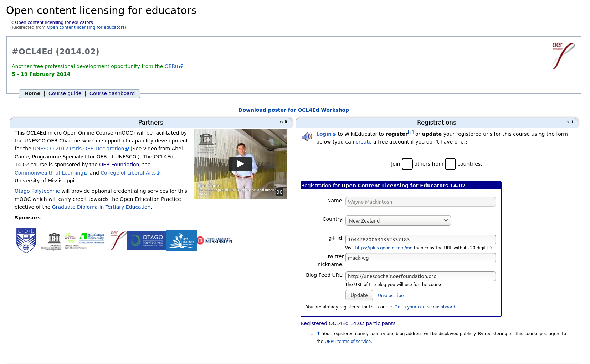This screenshot has height=364, width=590.
Task: Click the footnote up-arrow backlink
Action: 318,334
